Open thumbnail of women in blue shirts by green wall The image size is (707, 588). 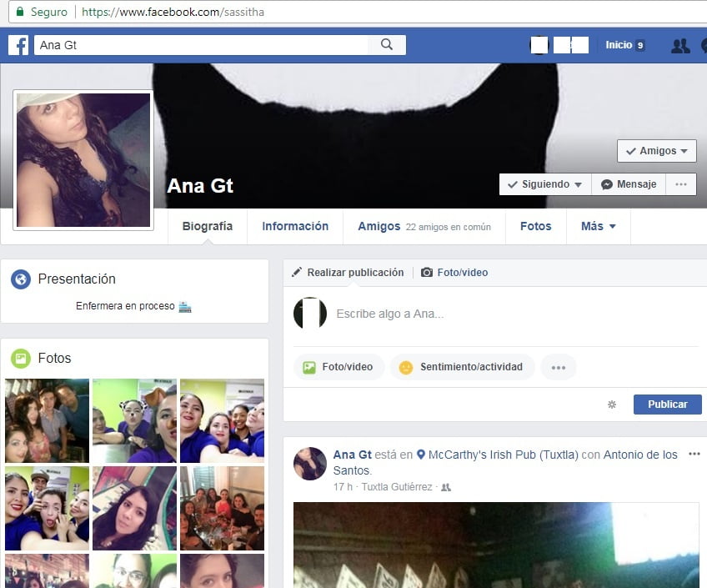click(x=223, y=420)
